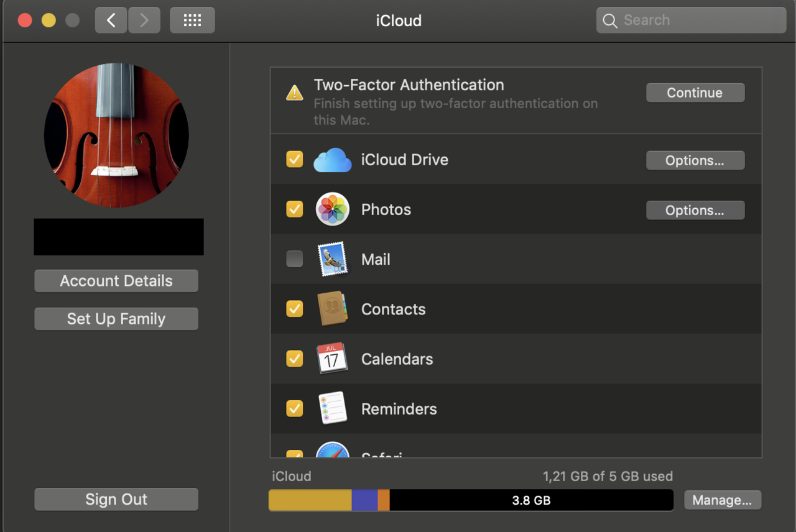Viewport: 796px width, 532px height.
Task: Click in the Search field
Action: (692, 21)
